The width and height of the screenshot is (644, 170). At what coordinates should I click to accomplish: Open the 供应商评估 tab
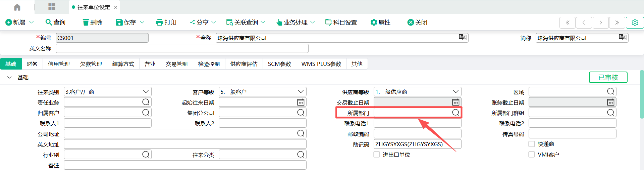tap(244, 64)
